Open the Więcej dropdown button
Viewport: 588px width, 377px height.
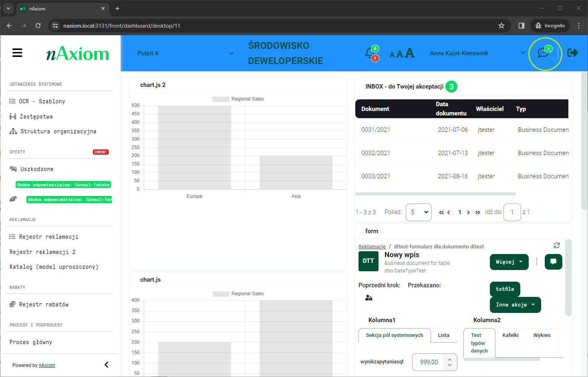click(509, 262)
